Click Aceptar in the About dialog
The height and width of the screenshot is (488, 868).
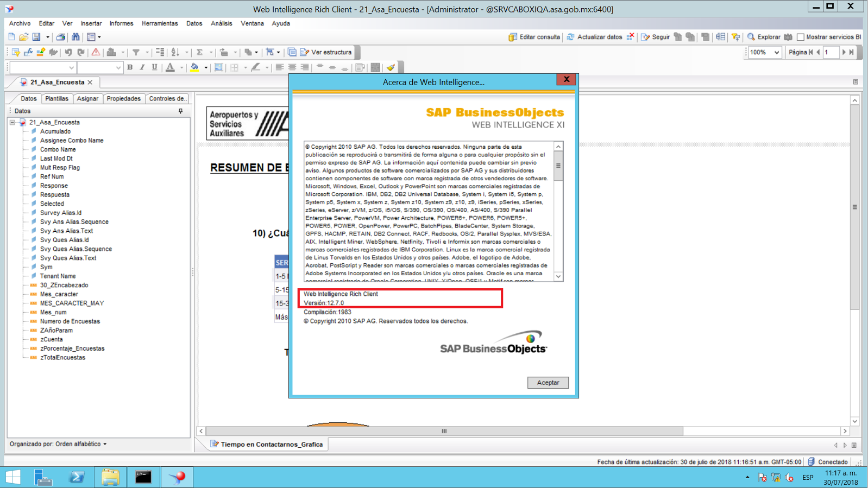pos(548,383)
